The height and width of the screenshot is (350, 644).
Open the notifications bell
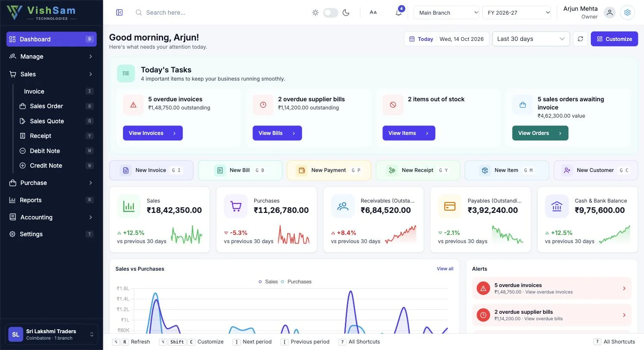coord(398,12)
